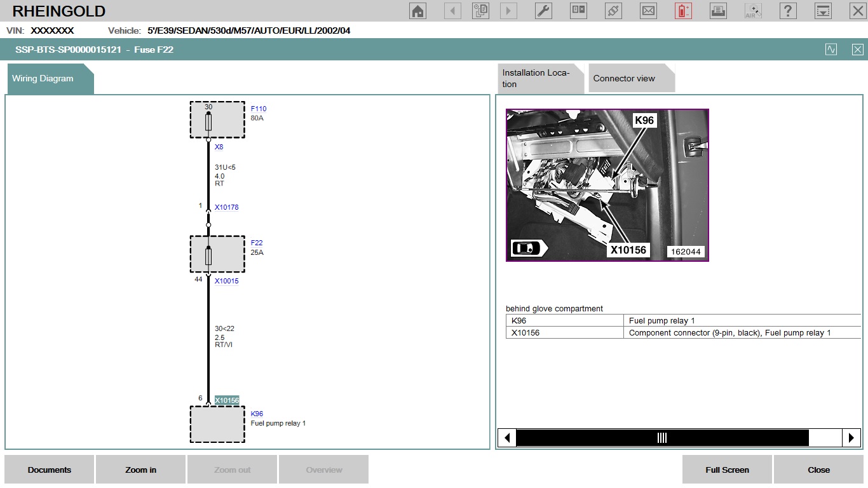Click the F22 fuse box symbol
868x488 pixels.
coord(217,254)
